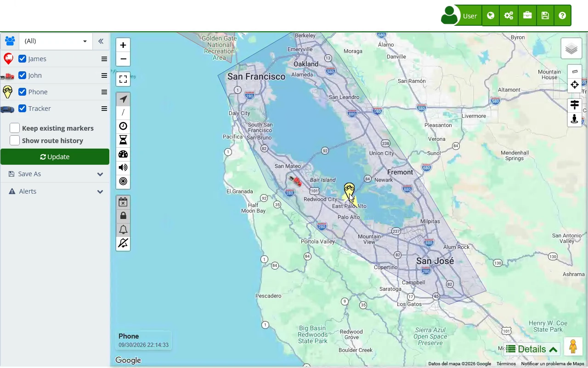
Task: Click the floppy disk save icon
Action: [x=545, y=16]
